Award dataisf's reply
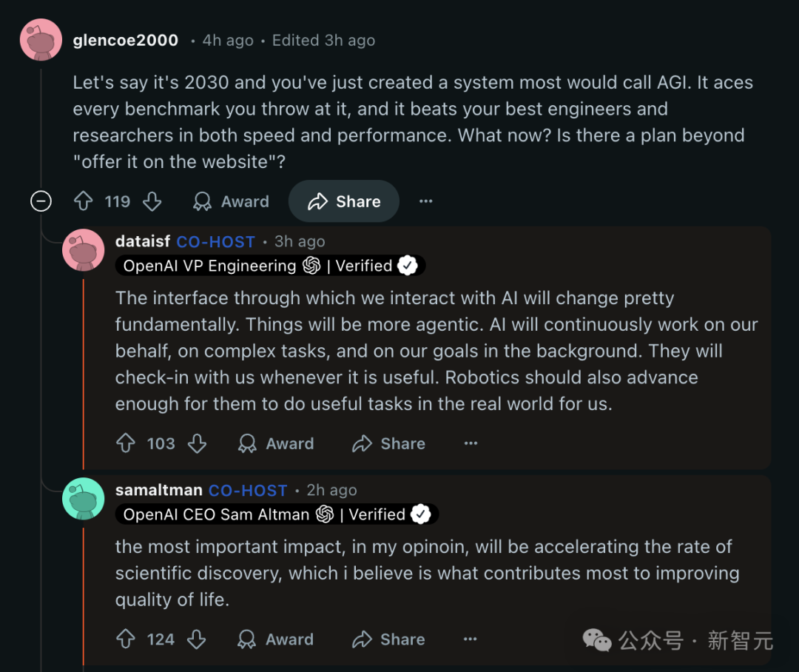Screen dimensions: 799x672 275,443
